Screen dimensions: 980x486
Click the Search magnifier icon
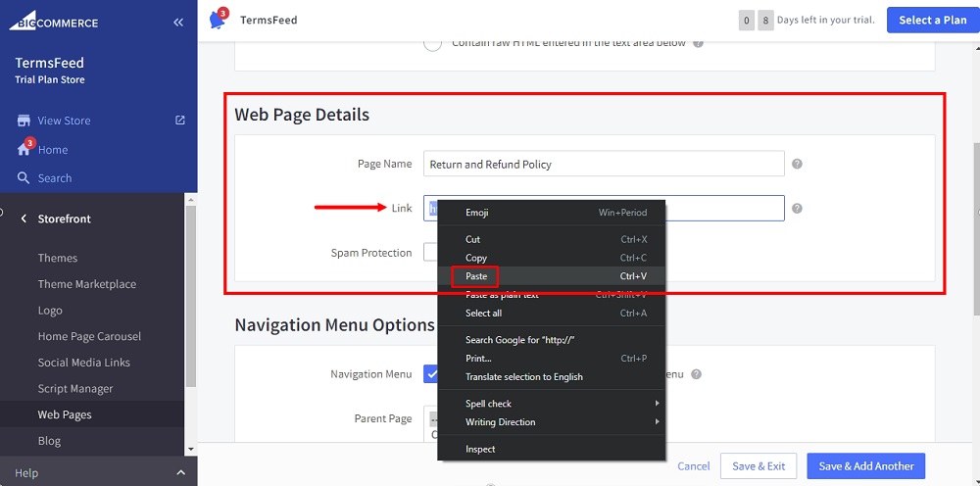pyautogui.click(x=24, y=178)
